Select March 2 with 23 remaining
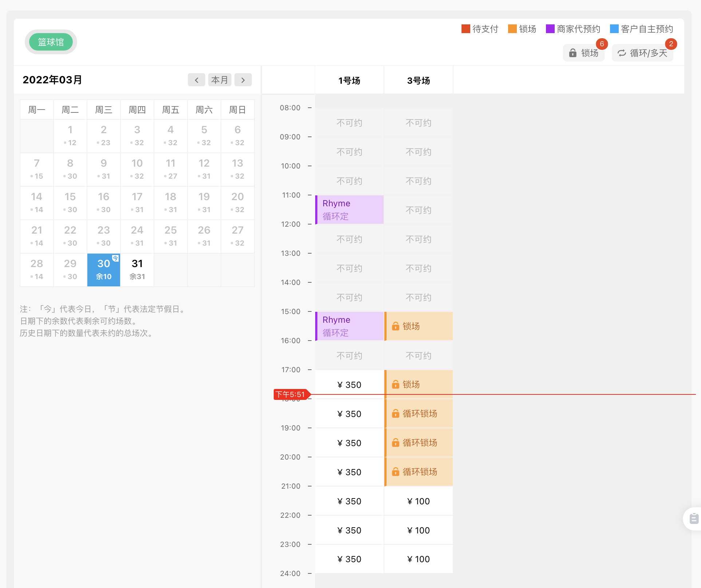 click(x=104, y=136)
